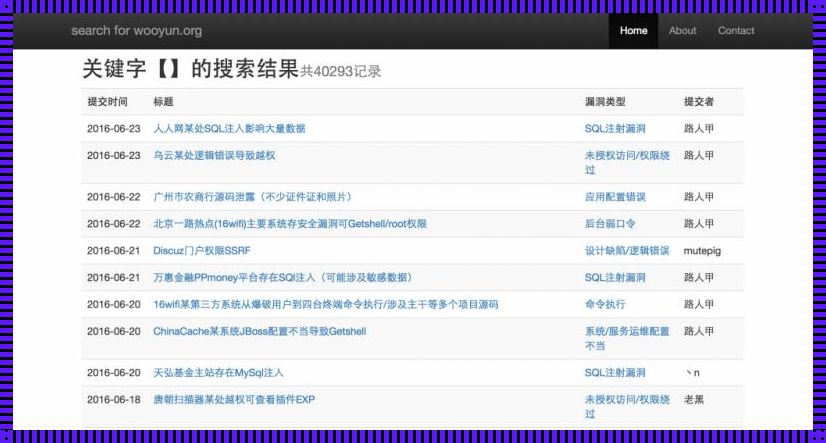This screenshot has height=443, width=826.
Task: Click the 命令执行 vulnerability type
Action: coord(605,304)
